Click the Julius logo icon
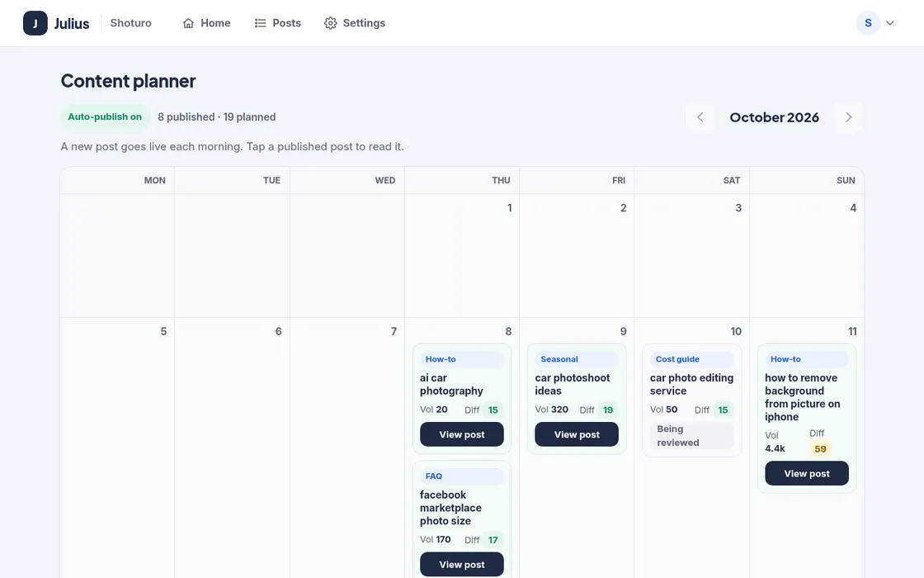924x578 pixels. coord(35,23)
